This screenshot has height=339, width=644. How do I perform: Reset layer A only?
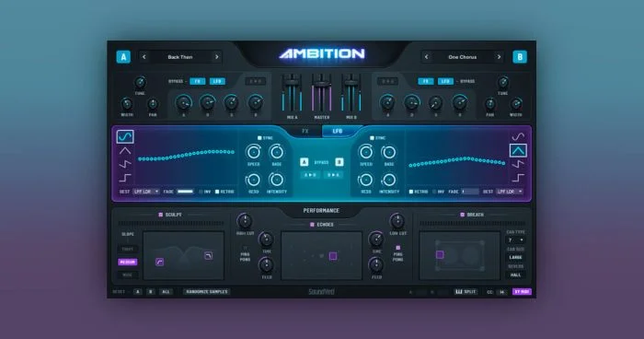coord(138,292)
